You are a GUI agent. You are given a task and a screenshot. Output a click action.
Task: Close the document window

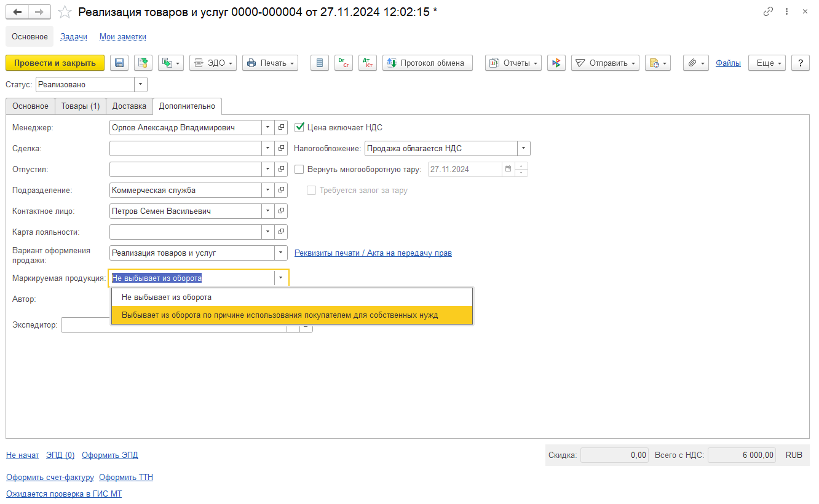pyautogui.click(x=805, y=12)
